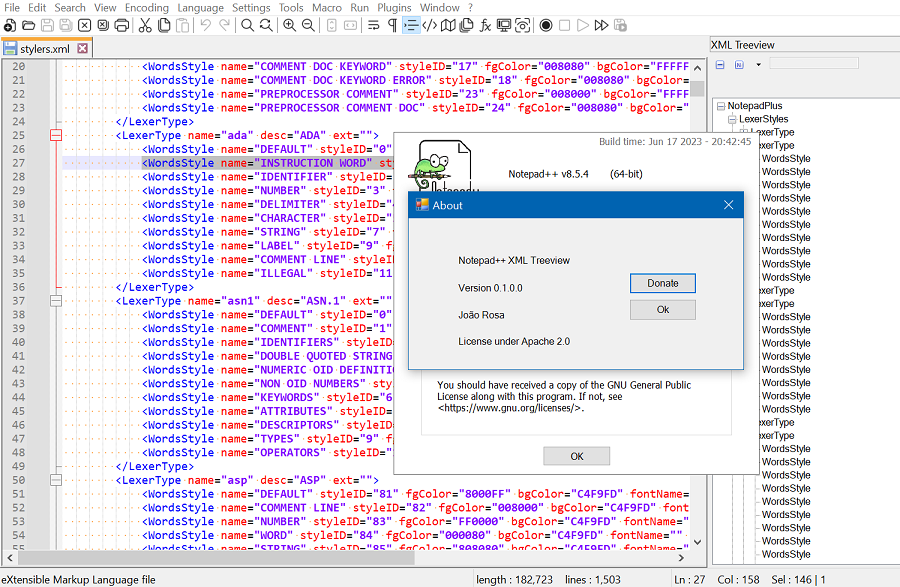The width and height of the screenshot is (900, 587).
Task: Click the Zoom In icon
Action: [289, 25]
